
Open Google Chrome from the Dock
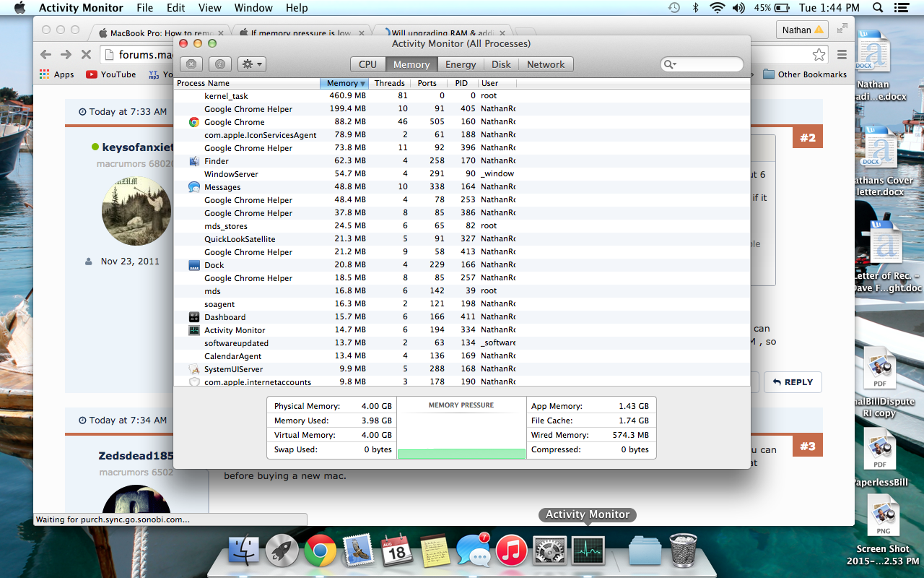(320, 552)
